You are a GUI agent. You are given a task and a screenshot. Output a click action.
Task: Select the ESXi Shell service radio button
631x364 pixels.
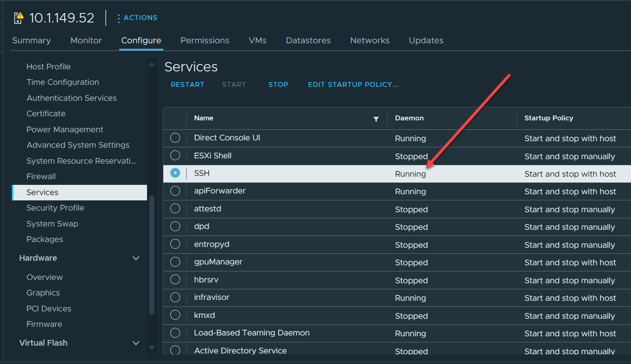pyautogui.click(x=175, y=155)
